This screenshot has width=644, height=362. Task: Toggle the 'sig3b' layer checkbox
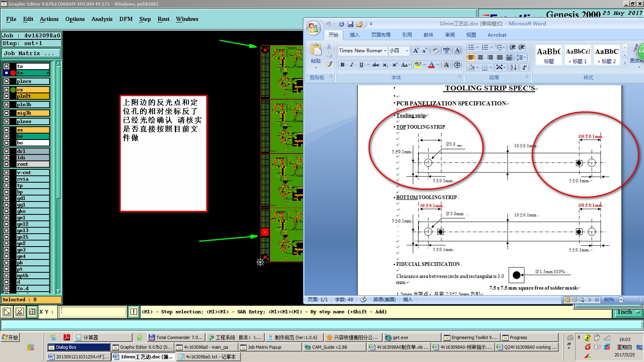[x=6, y=113]
